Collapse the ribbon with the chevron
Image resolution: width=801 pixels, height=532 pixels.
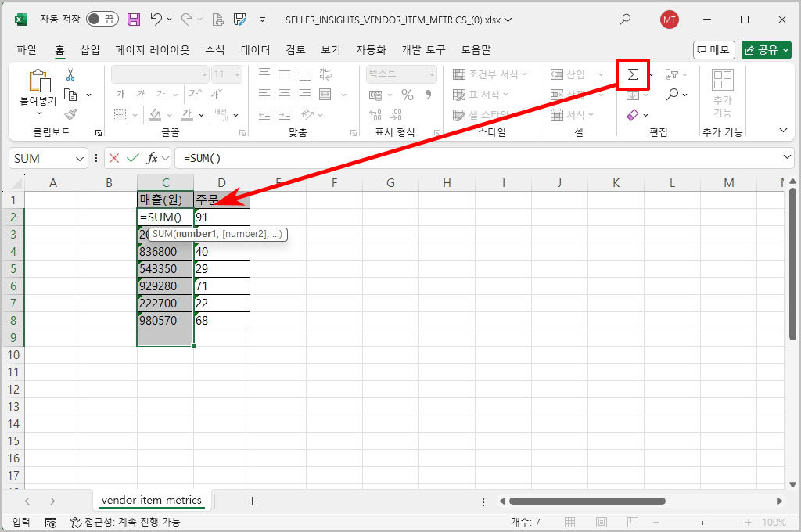[783, 131]
